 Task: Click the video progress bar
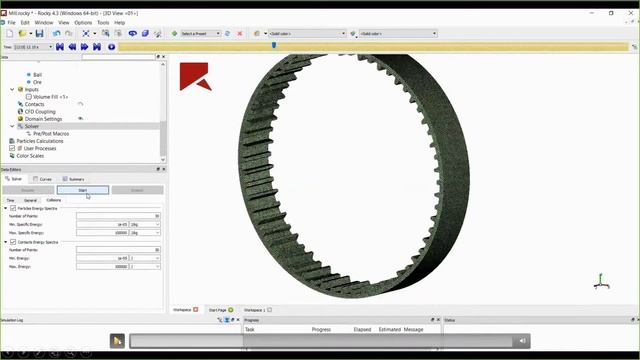pos(321,341)
